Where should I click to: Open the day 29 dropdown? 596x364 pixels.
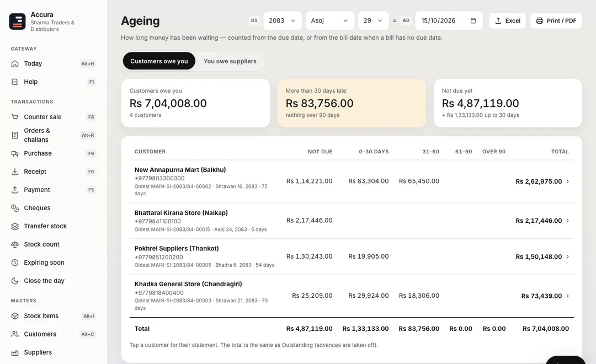click(x=373, y=20)
